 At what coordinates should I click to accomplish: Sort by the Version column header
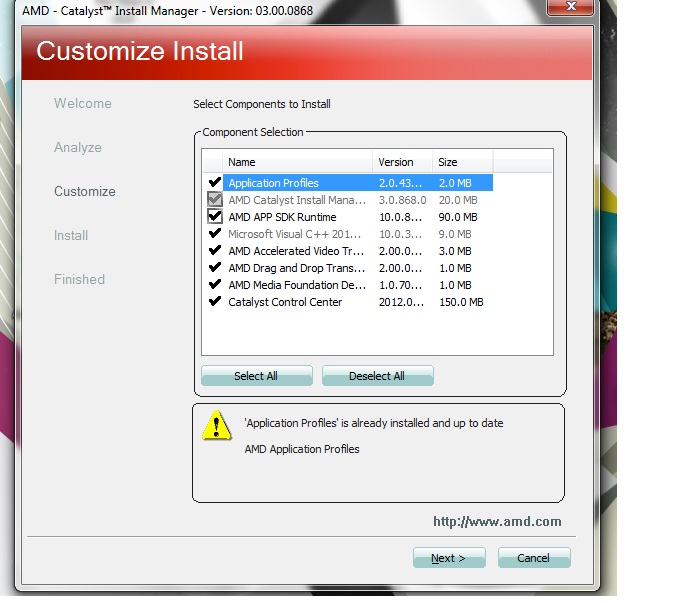click(x=402, y=162)
